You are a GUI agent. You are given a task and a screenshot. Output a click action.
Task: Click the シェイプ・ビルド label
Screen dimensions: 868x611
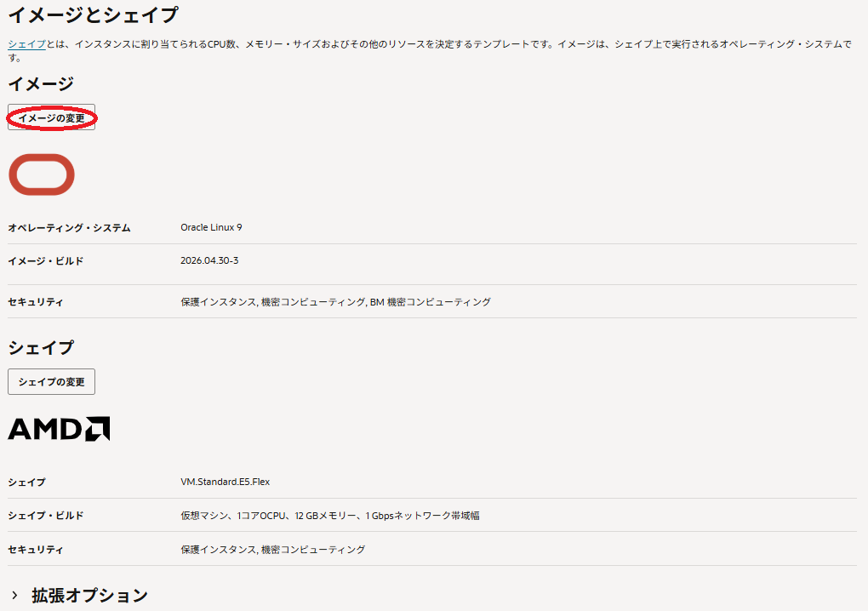pos(46,516)
